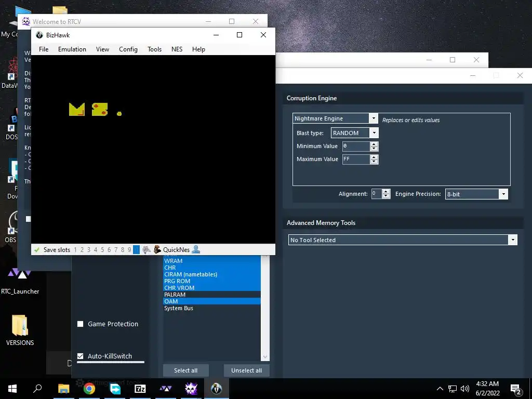Viewport: 532px width, 399px height.
Task: Click the Select all domains button
Action: (185, 370)
